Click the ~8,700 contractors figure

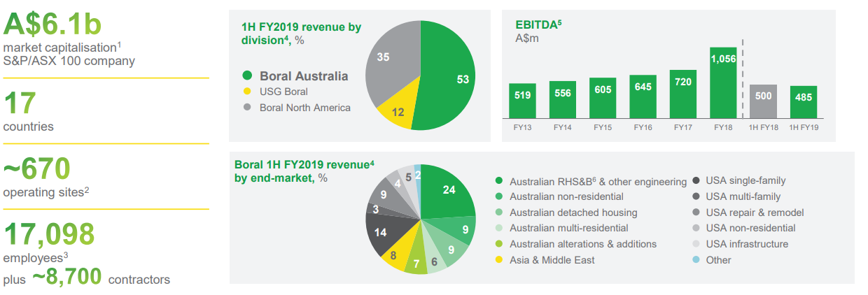(67, 276)
